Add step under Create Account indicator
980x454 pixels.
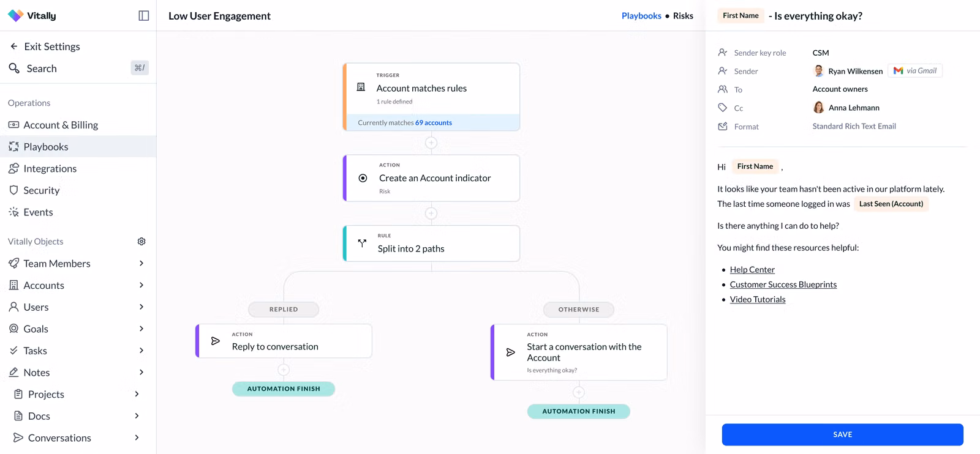pos(431,214)
